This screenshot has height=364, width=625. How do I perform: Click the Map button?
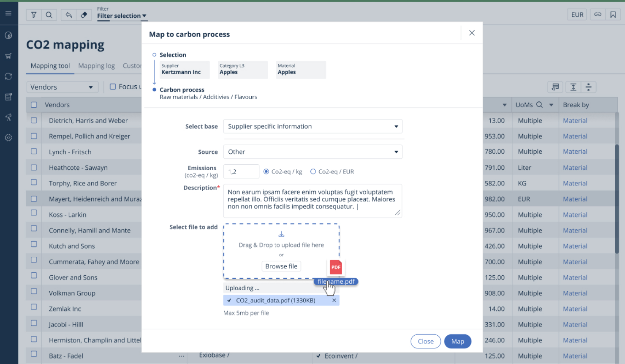point(457,341)
